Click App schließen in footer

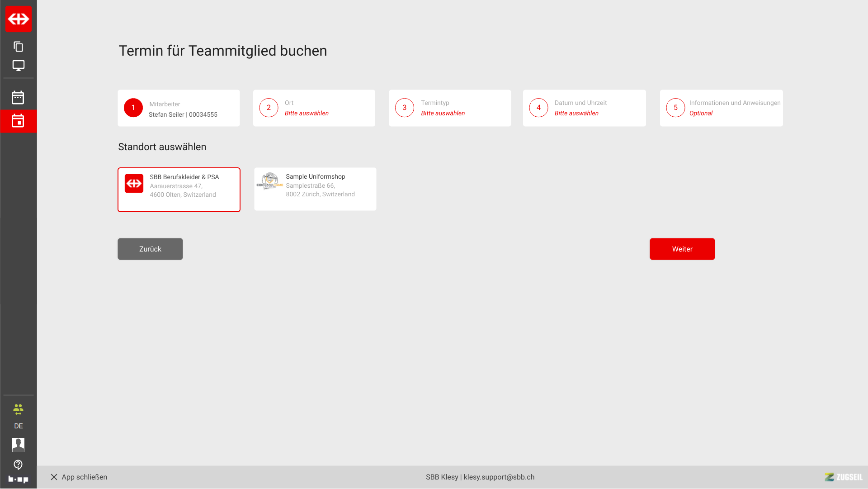(x=79, y=477)
